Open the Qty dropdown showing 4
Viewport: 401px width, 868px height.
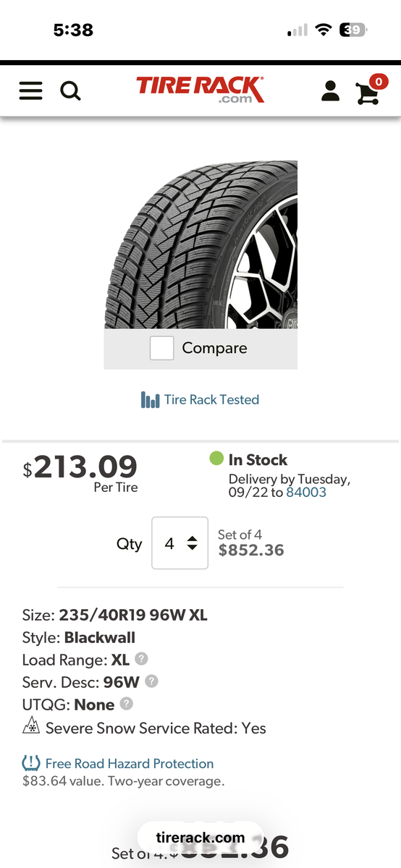pos(180,543)
